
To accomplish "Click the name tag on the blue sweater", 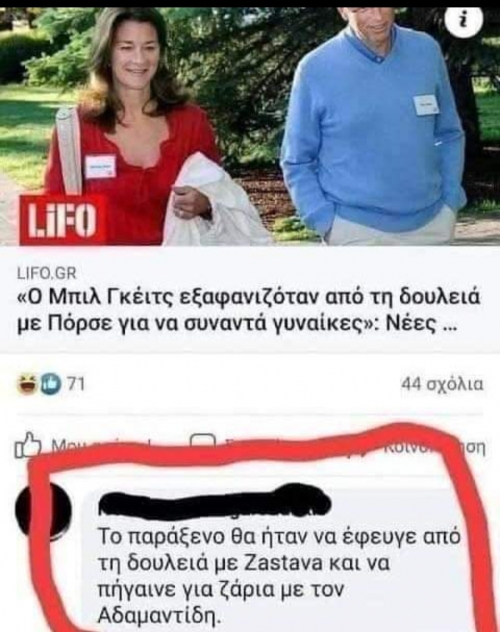I will pos(425,105).
